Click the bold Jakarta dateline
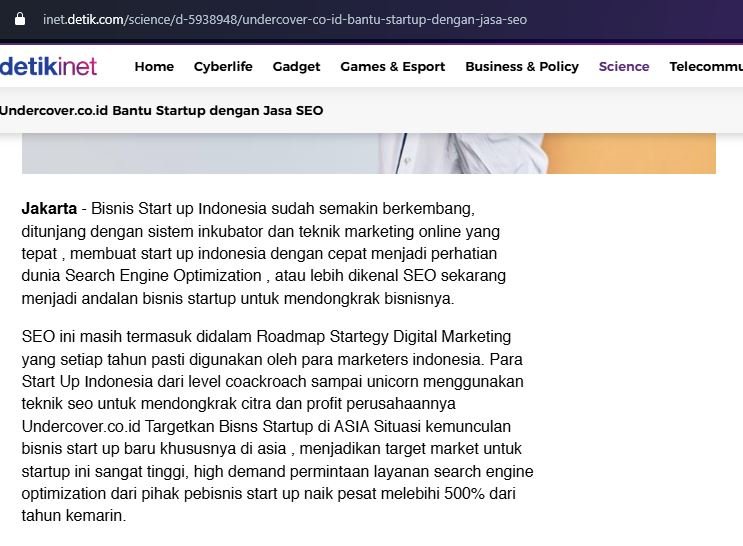The height and width of the screenshot is (546, 743). (x=49, y=209)
